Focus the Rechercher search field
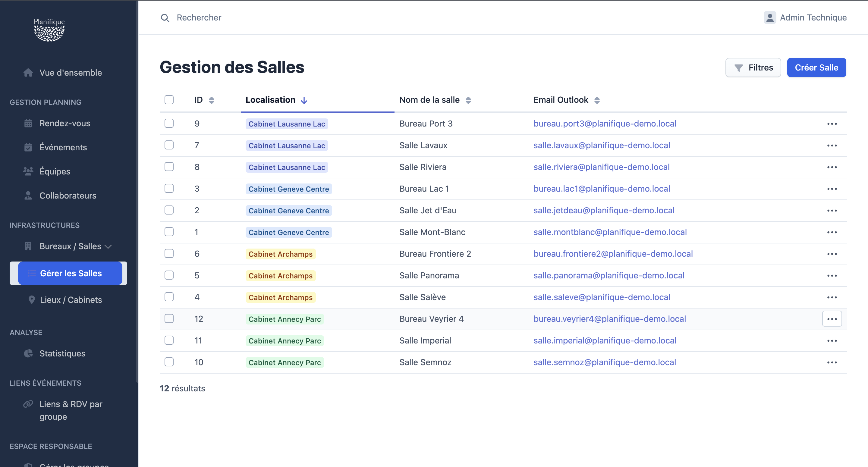This screenshot has width=868, height=467. [199, 17]
